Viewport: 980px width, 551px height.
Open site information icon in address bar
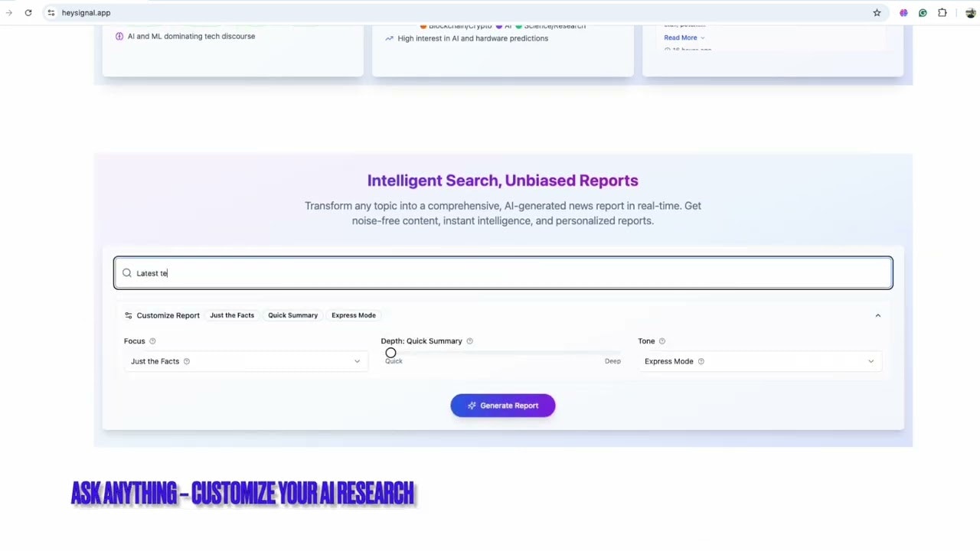coord(51,13)
